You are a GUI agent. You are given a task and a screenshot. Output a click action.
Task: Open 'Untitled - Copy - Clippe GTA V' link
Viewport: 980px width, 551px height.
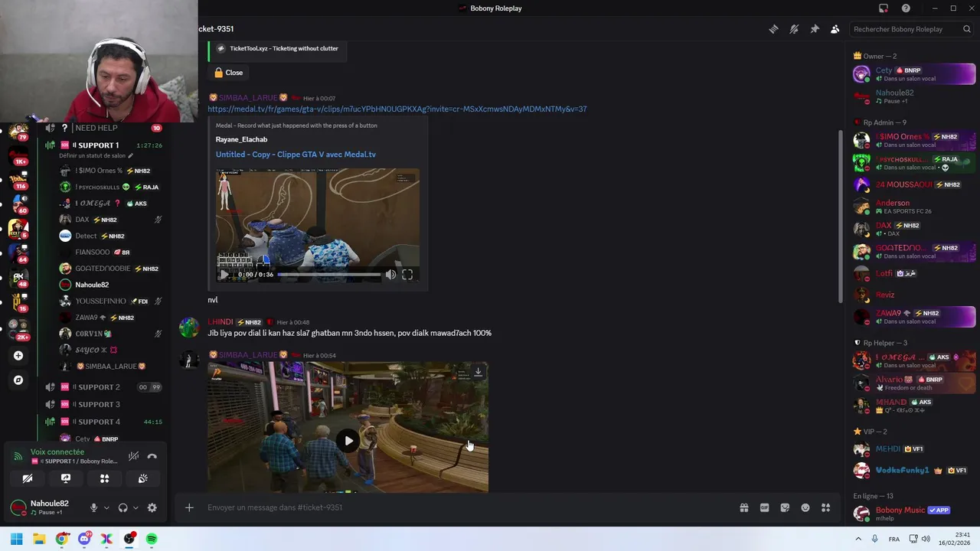point(296,155)
